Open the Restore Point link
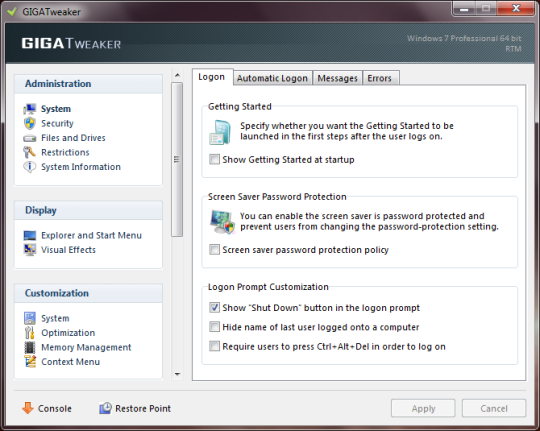540x431 pixels. (x=143, y=409)
